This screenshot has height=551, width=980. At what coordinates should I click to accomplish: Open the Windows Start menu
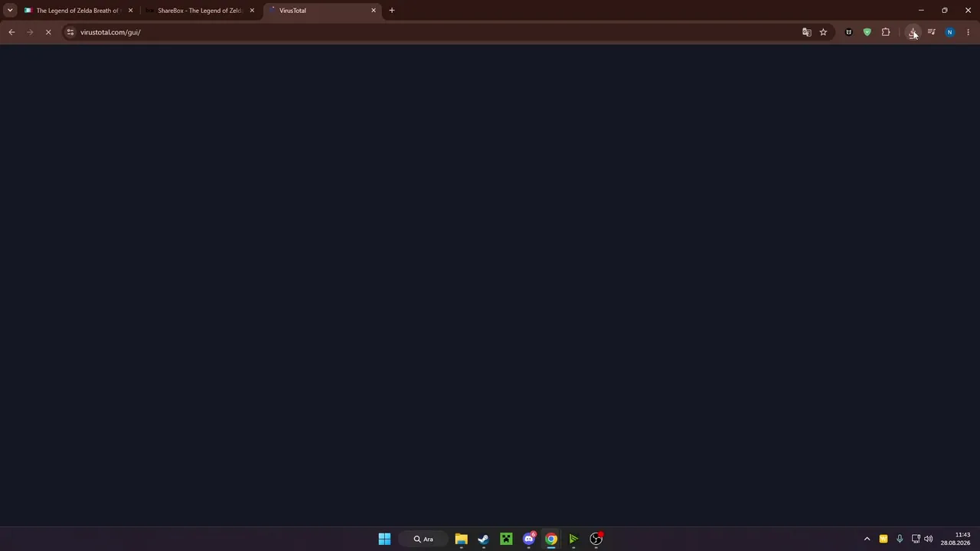point(384,539)
